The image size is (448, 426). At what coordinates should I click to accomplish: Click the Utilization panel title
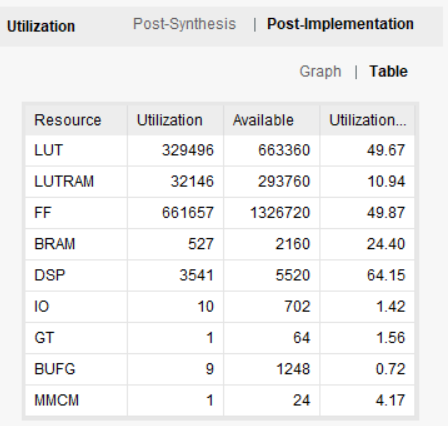click(x=41, y=26)
